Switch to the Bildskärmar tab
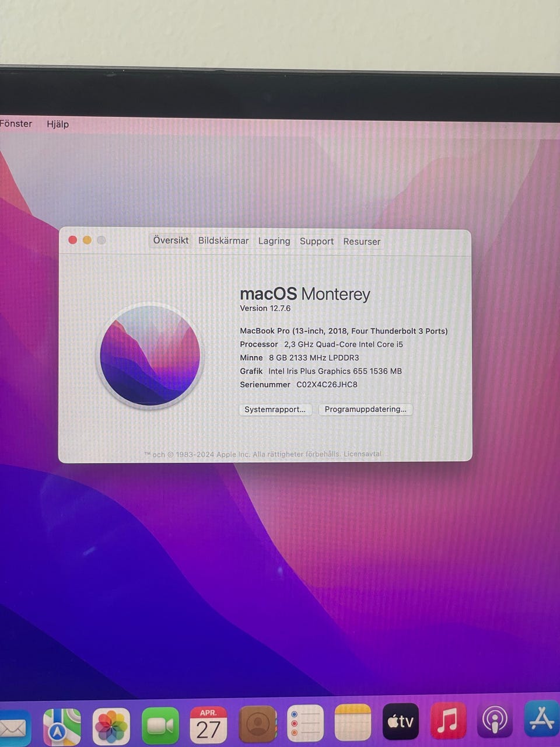The height and width of the screenshot is (747, 560). pyautogui.click(x=223, y=240)
